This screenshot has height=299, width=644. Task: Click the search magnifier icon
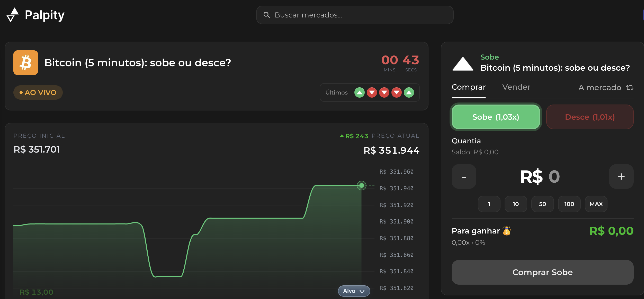[266, 15]
